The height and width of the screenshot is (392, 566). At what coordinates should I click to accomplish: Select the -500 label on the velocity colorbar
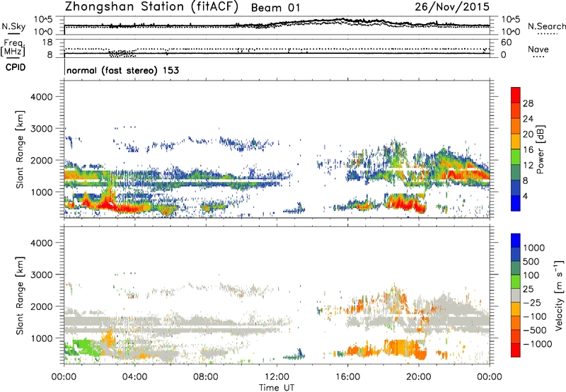pyautogui.click(x=534, y=330)
